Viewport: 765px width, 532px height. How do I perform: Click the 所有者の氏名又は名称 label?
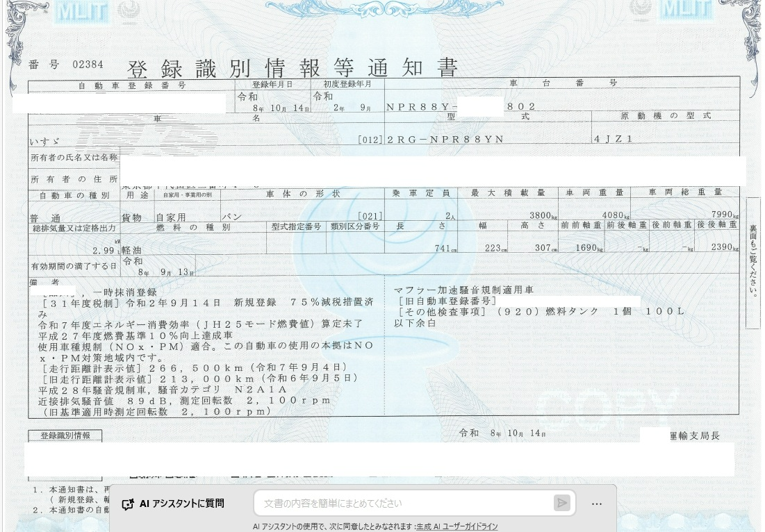tap(74, 158)
